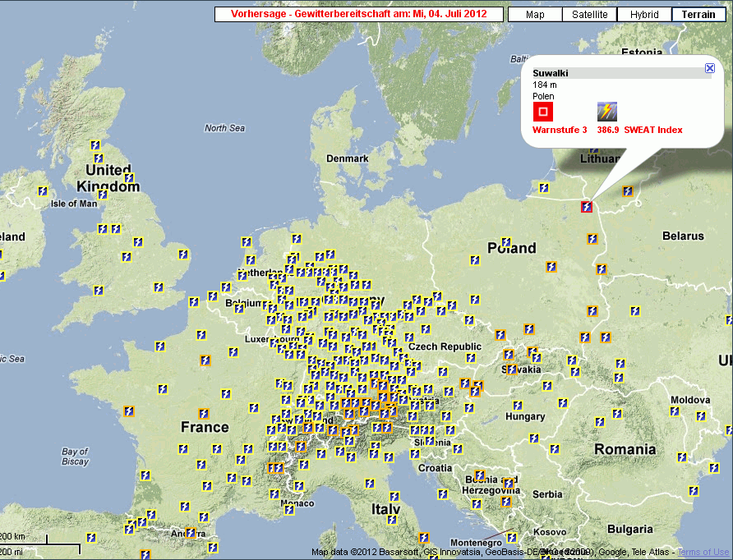Select the Terrain map view
This screenshot has height=560, width=733.
(x=698, y=15)
